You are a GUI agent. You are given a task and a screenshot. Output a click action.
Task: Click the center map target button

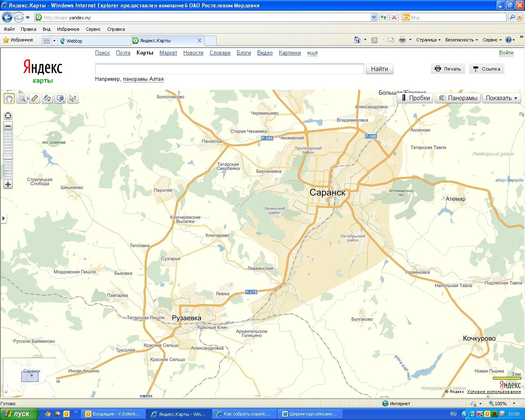(x=8, y=116)
